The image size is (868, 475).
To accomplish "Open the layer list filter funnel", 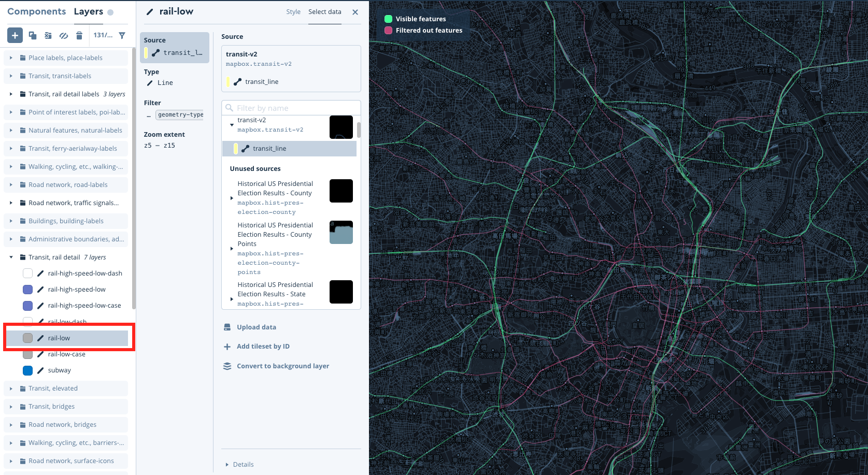I will pyautogui.click(x=122, y=35).
